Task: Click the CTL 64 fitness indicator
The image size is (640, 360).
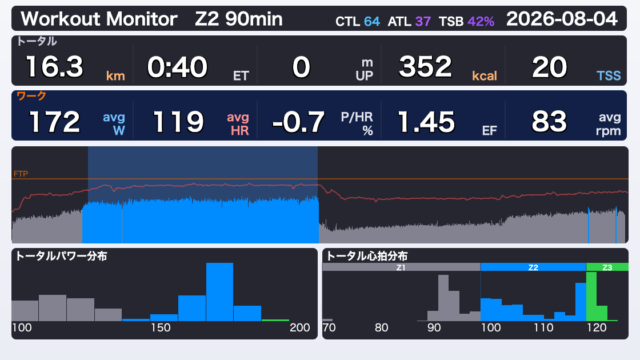Action: (358, 21)
